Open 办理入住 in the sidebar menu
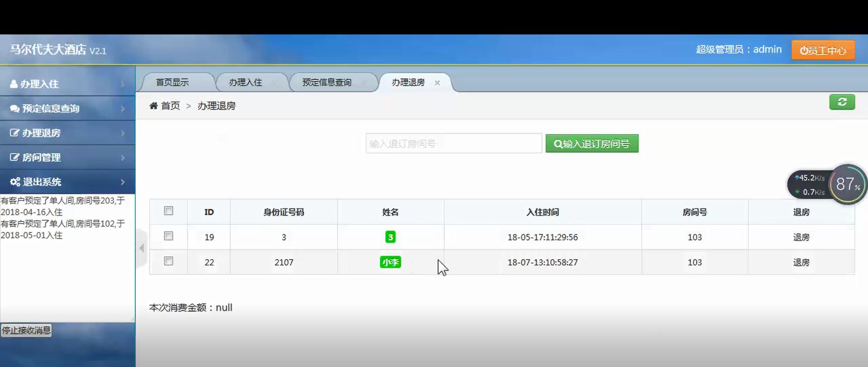Image resolution: width=868 pixels, height=367 pixels. (x=67, y=84)
